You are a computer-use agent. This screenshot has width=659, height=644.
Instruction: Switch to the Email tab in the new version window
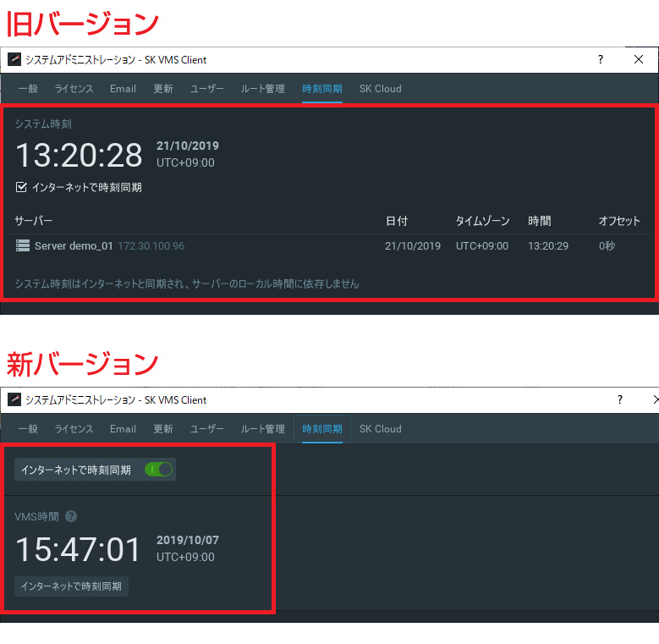tap(123, 429)
